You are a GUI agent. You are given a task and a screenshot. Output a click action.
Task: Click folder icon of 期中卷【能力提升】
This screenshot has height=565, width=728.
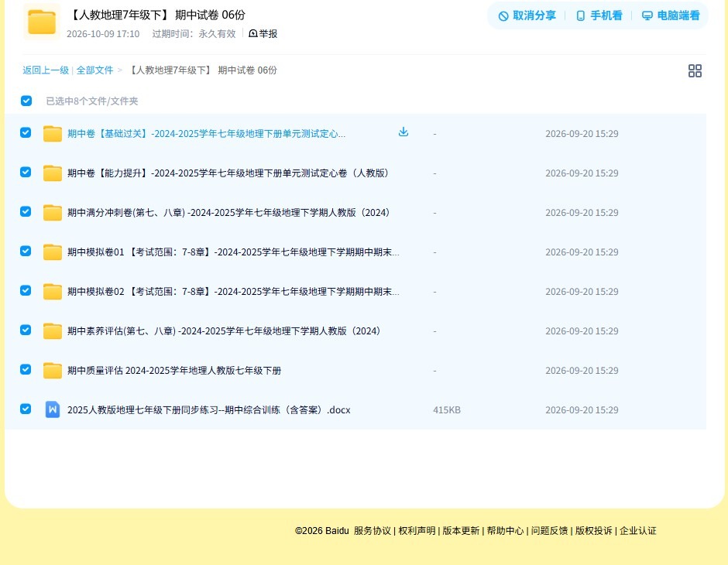(x=53, y=173)
